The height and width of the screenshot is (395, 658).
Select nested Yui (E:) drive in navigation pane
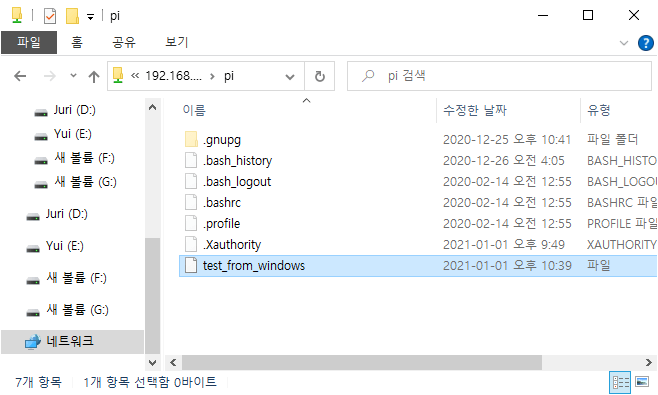tap(72, 134)
